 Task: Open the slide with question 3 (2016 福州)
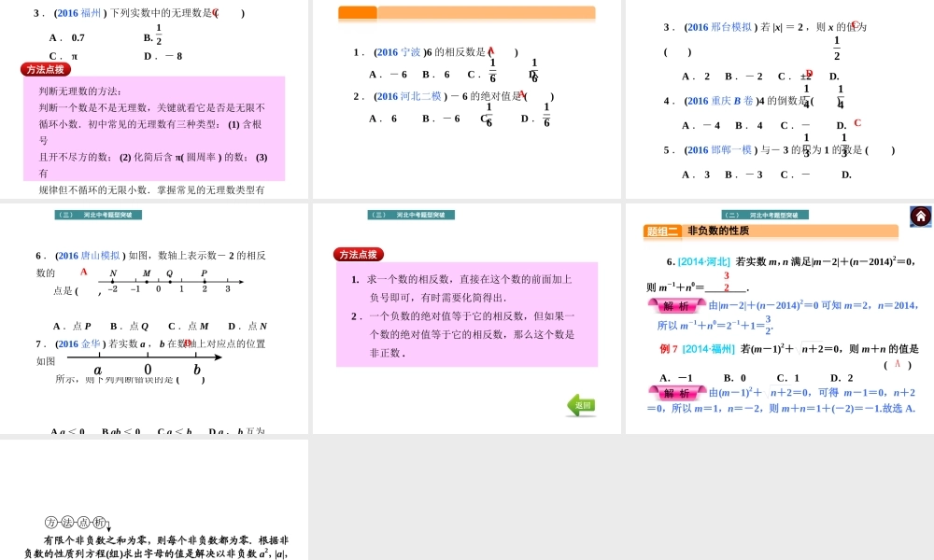click(x=154, y=99)
